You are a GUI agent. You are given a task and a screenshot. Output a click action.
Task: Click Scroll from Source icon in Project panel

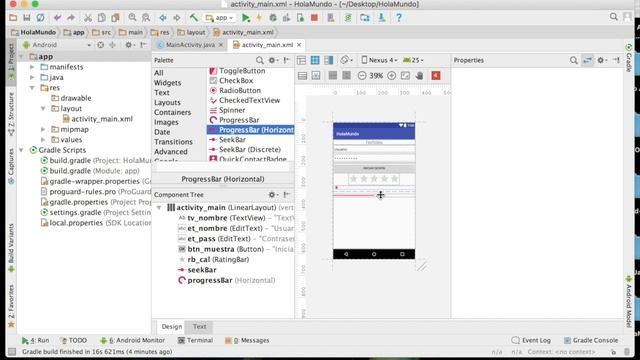click(x=100, y=45)
